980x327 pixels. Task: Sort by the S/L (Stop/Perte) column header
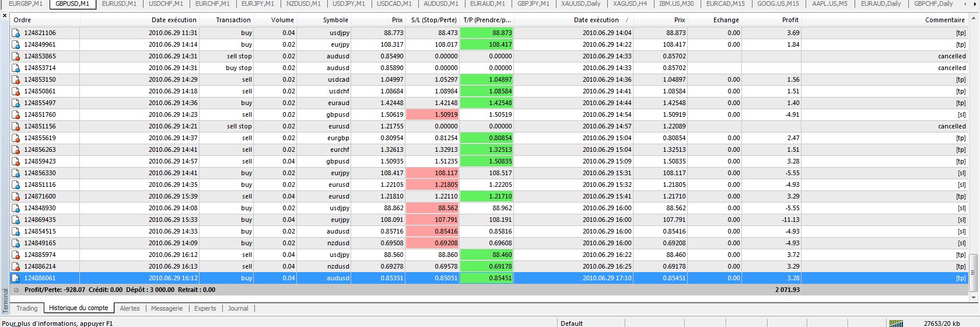coord(433,20)
